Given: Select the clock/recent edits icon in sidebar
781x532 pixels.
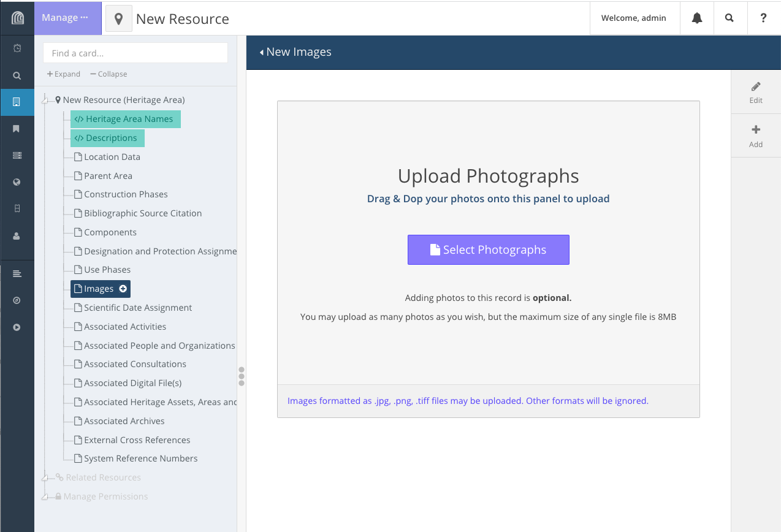Looking at the screenshot, I should point(17,48).
